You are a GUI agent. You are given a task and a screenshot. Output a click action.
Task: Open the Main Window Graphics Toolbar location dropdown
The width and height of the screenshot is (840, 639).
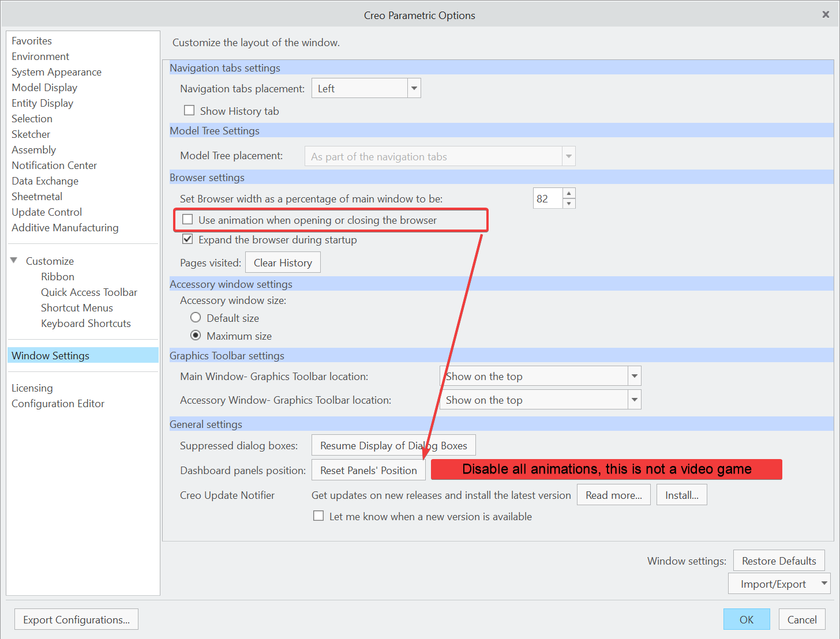pyautogui.click(x=634, y=375)
